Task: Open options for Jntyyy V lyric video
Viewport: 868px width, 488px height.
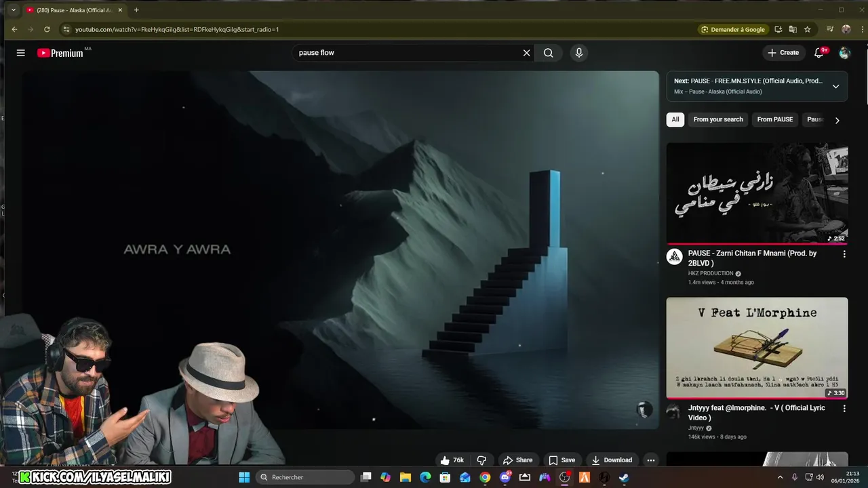Action: [844, 409]
